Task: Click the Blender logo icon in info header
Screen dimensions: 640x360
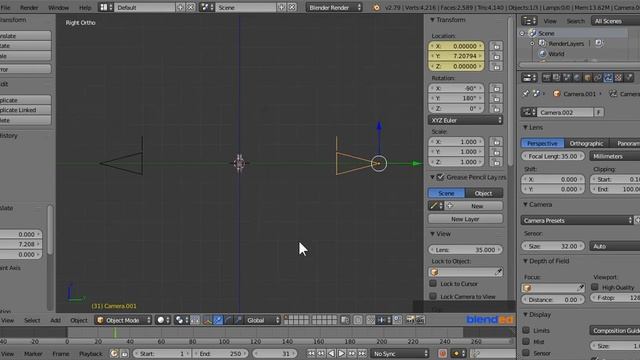Action: [x=376, y=7]
